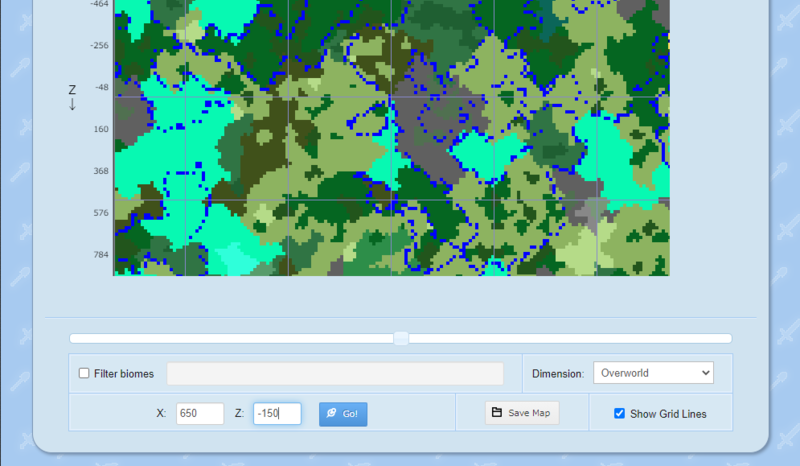Enable the Filter biomes checkbox
The image size is (800, 466).
(84, 373)
